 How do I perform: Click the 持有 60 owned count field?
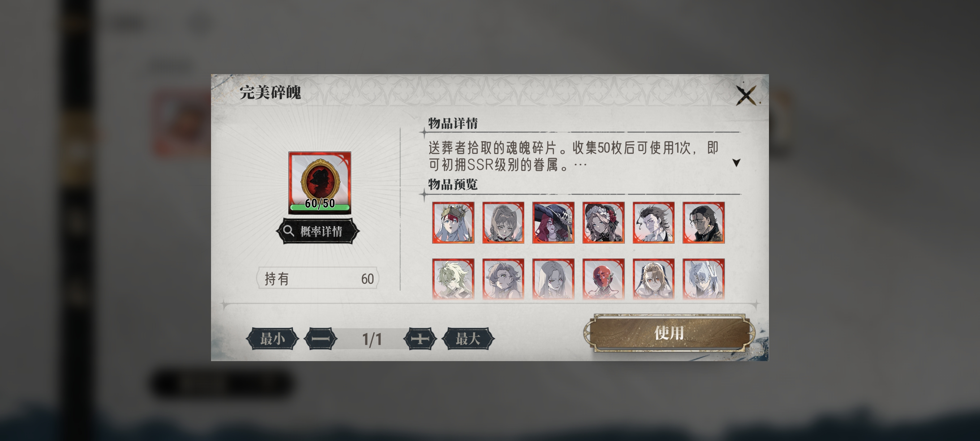(x=318, y=279)
